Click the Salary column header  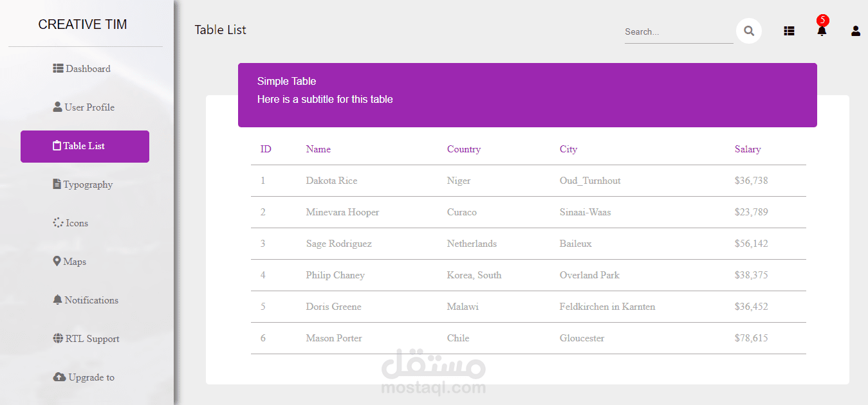pos(748,149)
